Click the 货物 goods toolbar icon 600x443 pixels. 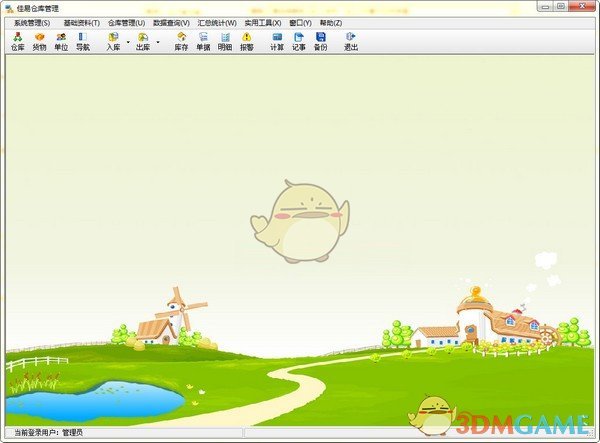pyautogui.click(x=39, y=42)
